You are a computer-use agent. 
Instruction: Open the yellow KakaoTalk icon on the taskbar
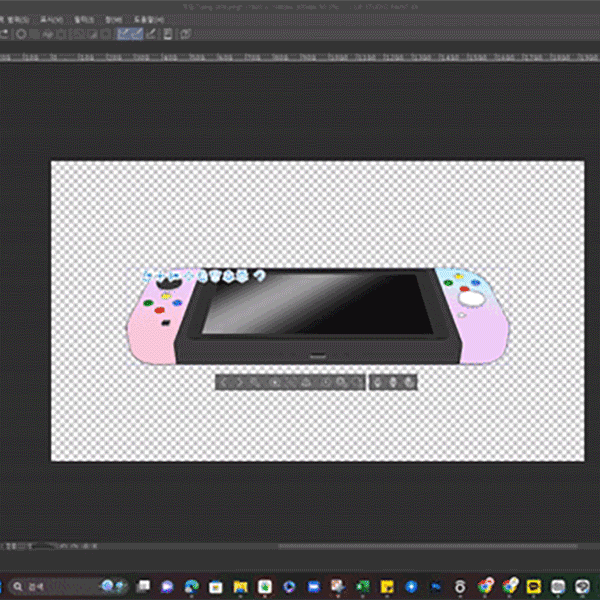[x=533, y=586]
